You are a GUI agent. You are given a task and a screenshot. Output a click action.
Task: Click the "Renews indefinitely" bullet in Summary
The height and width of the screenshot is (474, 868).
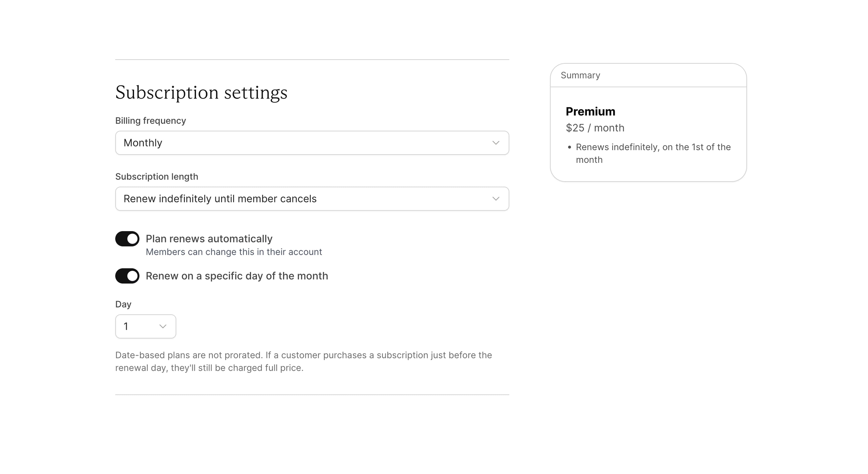(653, 153)
